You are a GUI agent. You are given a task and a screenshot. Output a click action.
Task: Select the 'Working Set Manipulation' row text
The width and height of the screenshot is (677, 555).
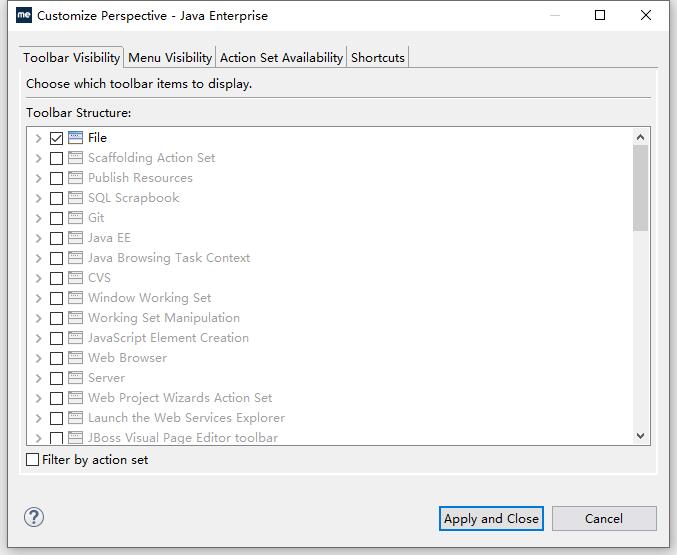(x=164, y=318)
